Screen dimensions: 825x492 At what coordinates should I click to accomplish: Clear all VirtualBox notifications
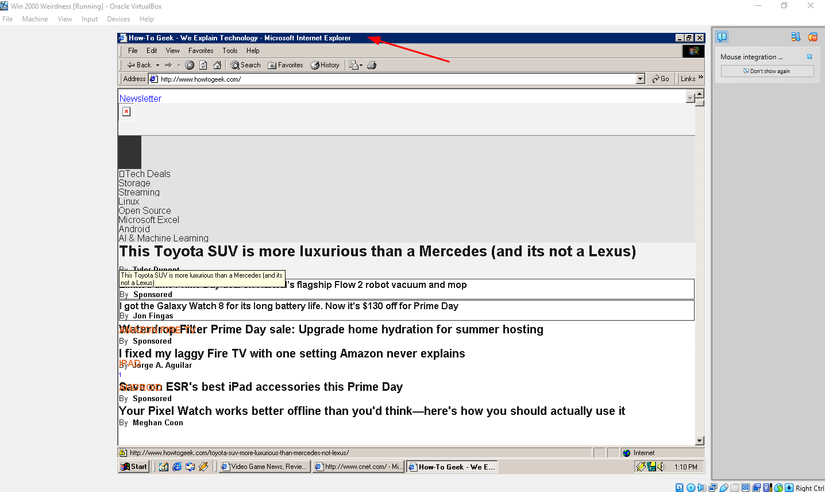click(813, 37)
